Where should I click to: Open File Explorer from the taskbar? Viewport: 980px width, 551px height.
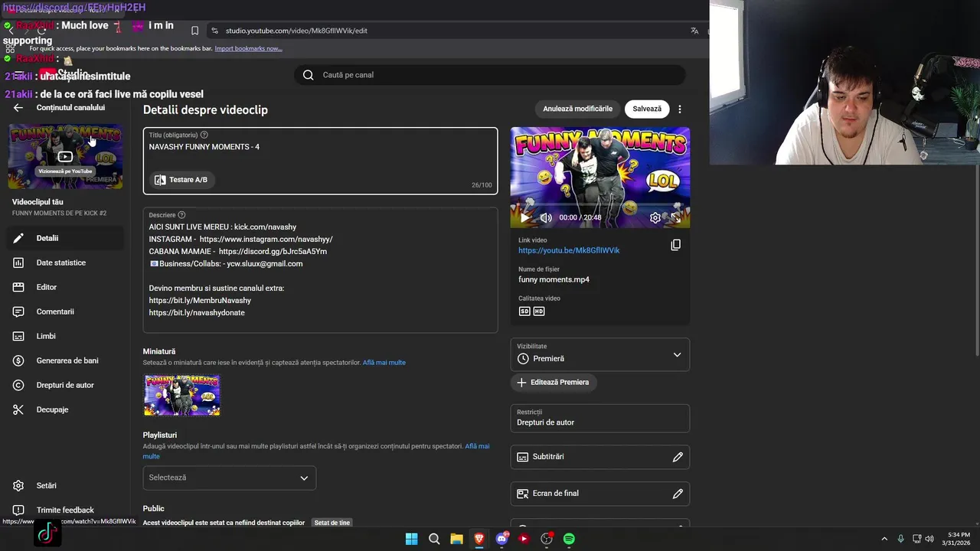[x=456, y=539]
